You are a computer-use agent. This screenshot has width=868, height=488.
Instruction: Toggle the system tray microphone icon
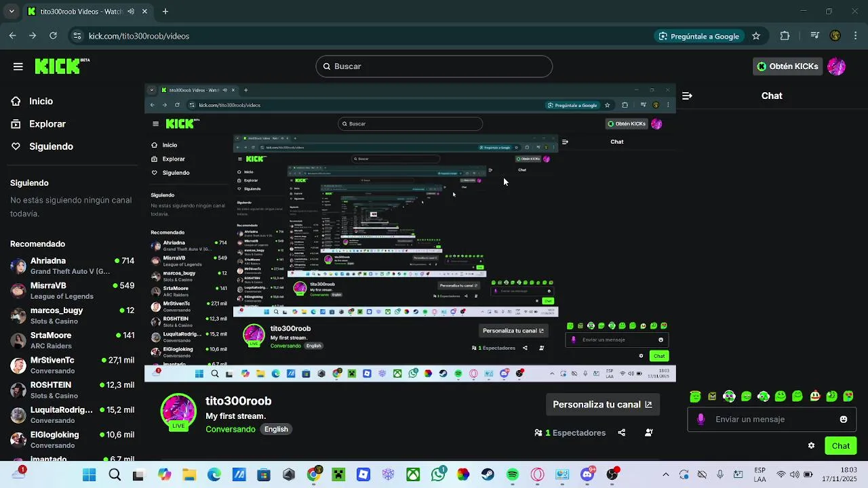720,475
